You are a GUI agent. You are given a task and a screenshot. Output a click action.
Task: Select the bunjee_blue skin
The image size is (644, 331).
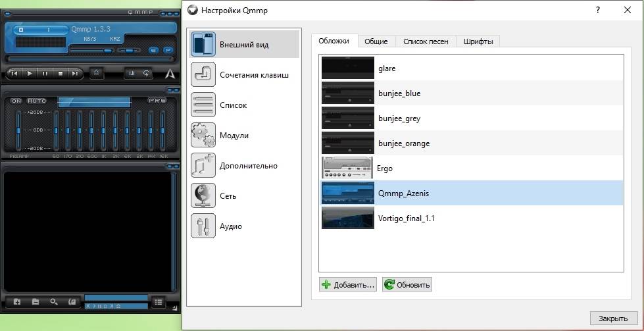(472, 93)
